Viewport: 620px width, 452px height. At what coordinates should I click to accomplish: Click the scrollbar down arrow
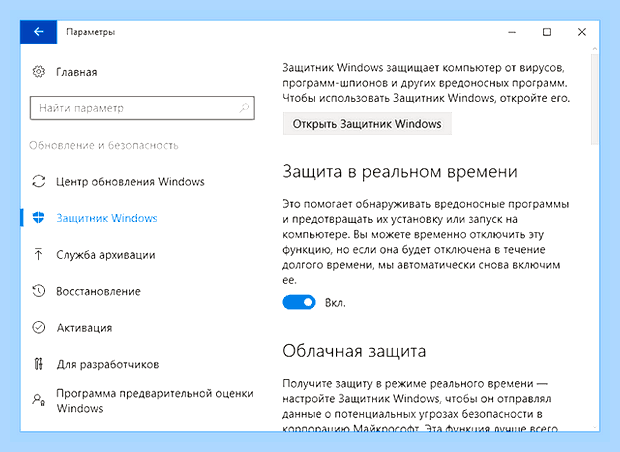pyautogui.click(x=594, y=427)
